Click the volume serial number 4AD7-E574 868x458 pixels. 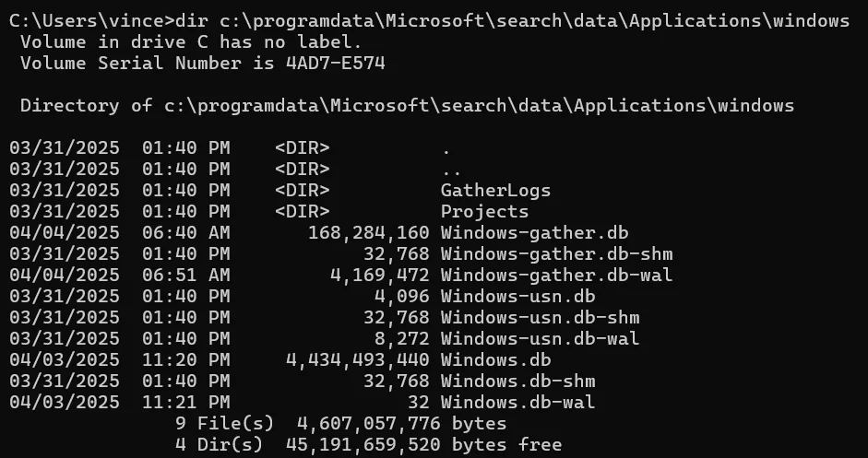pos(336,63)
